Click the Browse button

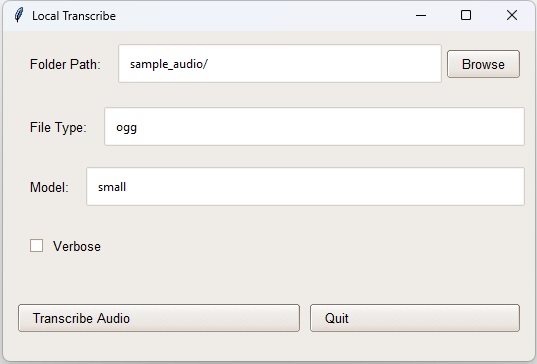[483, 64]
